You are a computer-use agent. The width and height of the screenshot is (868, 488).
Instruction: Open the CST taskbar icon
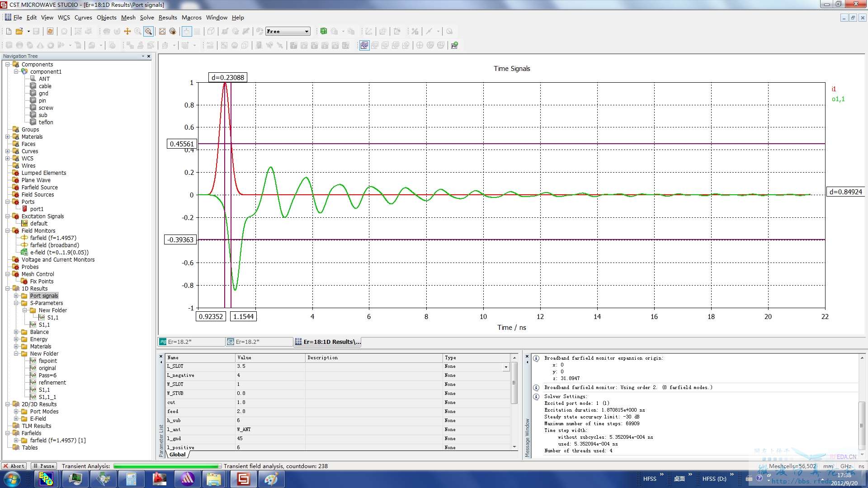[244, 479]
